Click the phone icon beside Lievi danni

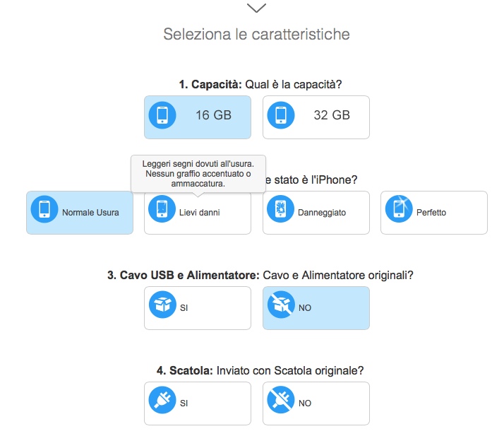(162, 211)
